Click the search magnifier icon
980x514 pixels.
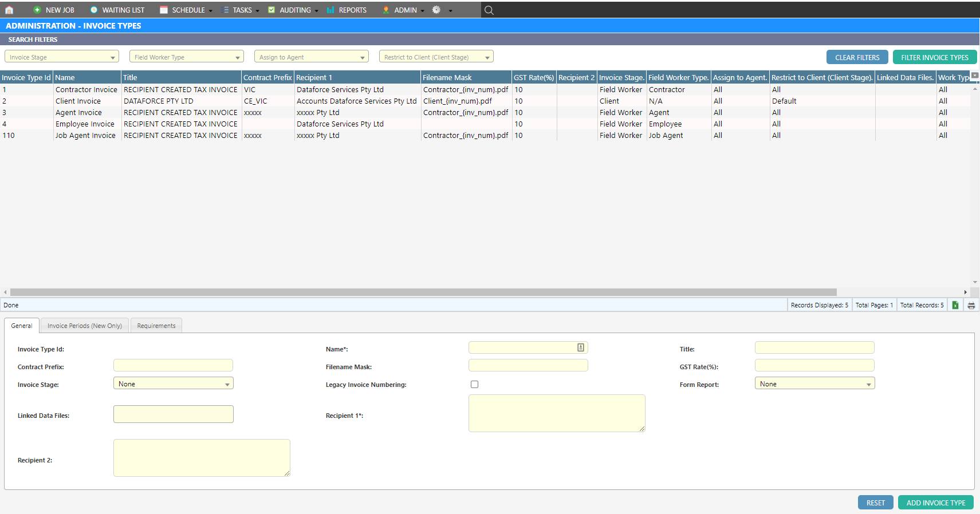[489, 10]
